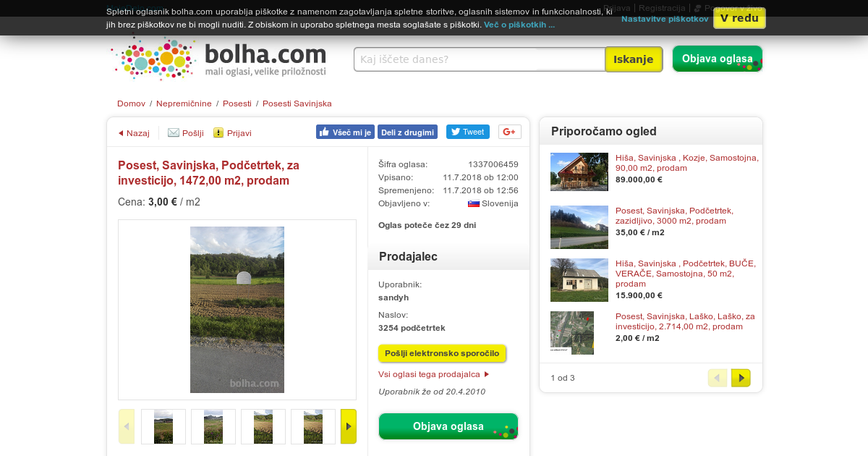Go to previous recommended ads page

717,378
